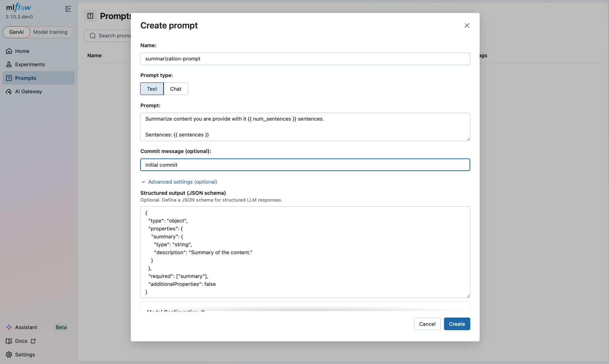The height and width of the screenshot is (364, 609).
Task: Select the Text prompt type
Action: point(151,89)
